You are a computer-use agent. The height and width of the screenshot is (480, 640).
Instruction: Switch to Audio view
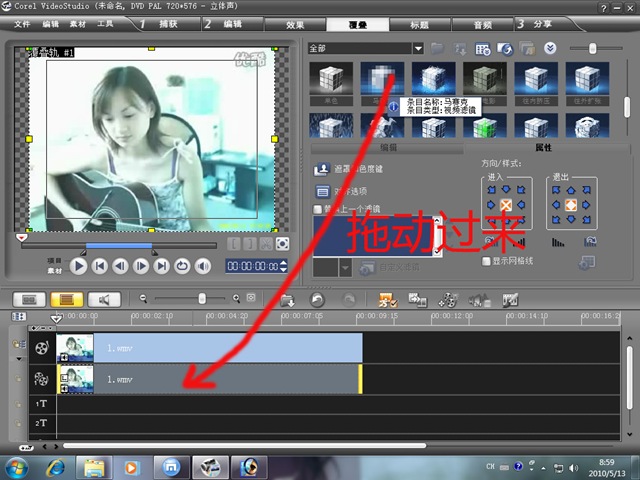tap(103, 299)
